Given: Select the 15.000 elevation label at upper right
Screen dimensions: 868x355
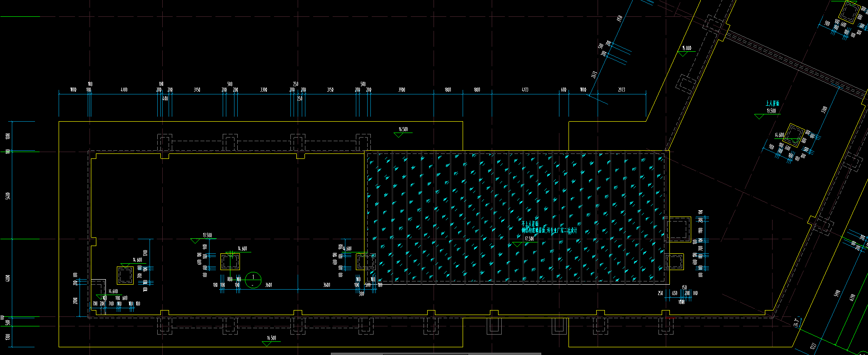Looking at the screenshot, I should click(686, 48).
